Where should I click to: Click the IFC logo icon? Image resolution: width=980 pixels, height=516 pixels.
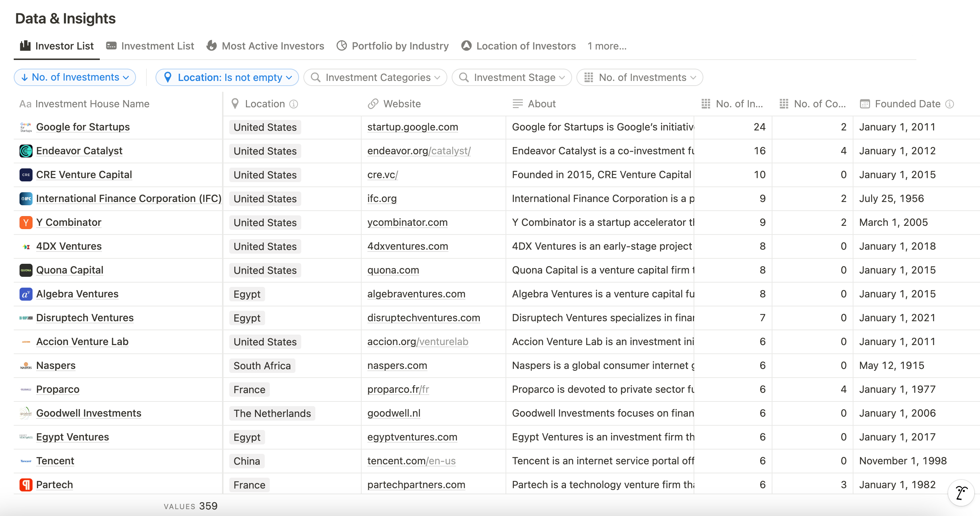26,198
